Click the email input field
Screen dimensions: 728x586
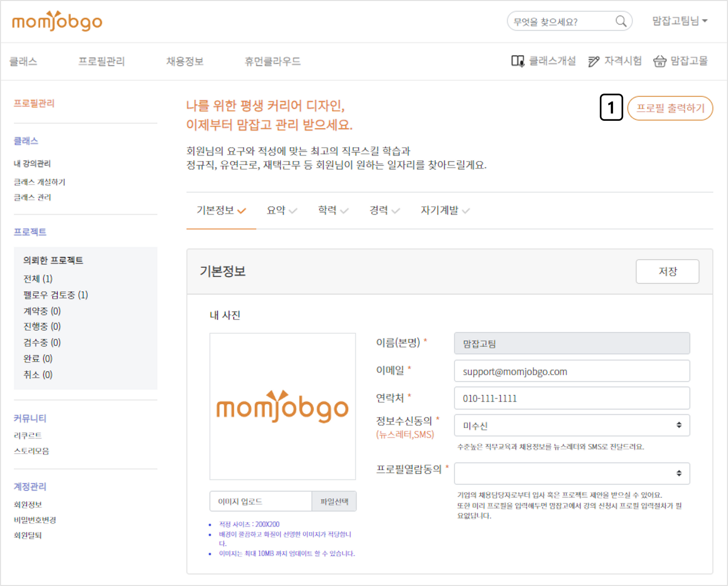click(x=571, y=371)
